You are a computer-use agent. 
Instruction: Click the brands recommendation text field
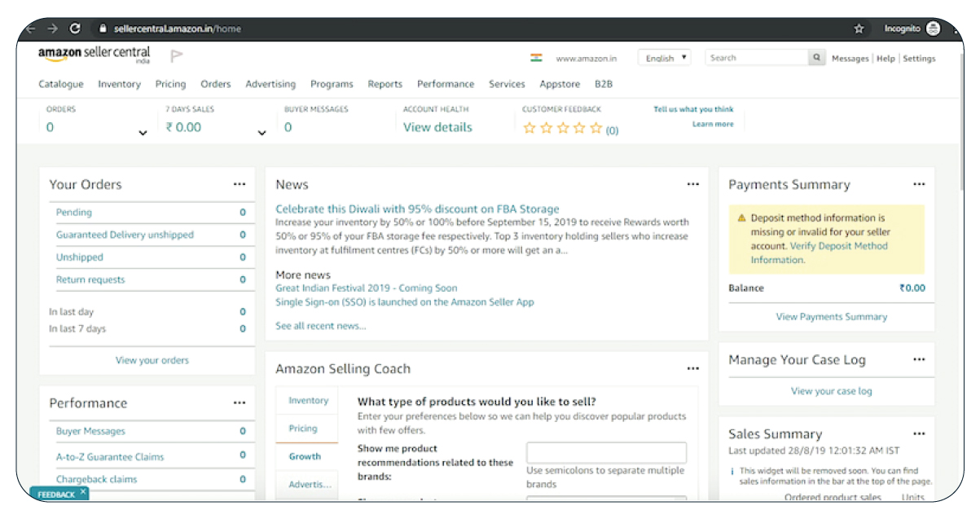click(x=606, y=453)
